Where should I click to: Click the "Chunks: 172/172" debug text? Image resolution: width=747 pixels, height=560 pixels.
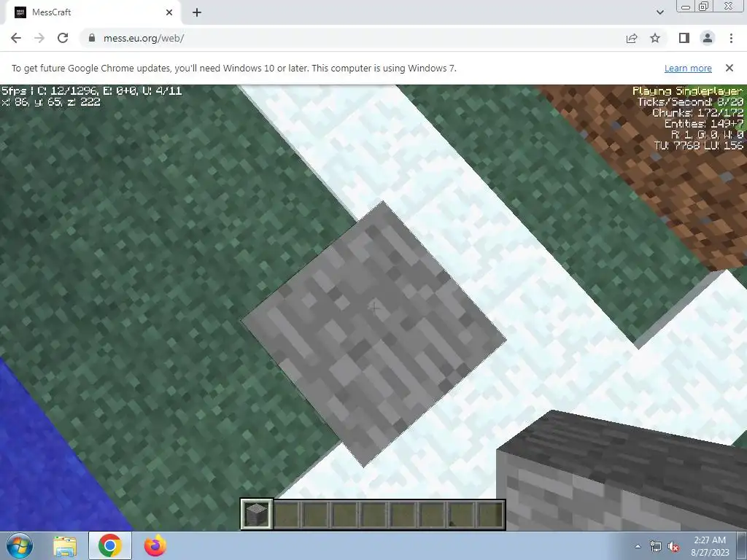pos(697,112)
